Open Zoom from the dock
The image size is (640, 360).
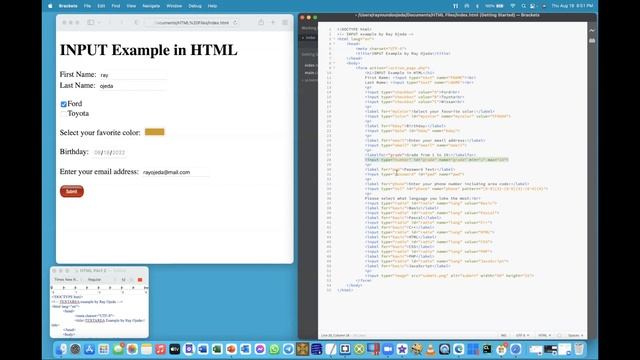coord(387,349)
